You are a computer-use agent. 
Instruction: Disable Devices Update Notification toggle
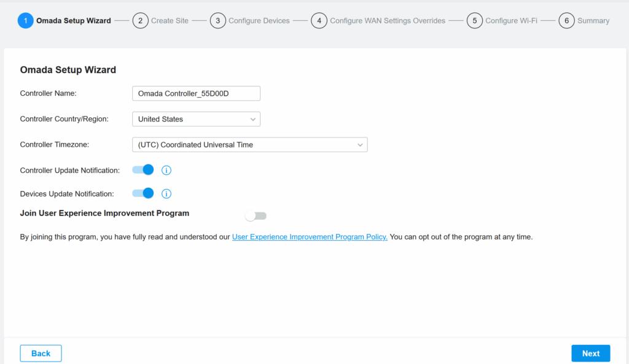point(143,193)
